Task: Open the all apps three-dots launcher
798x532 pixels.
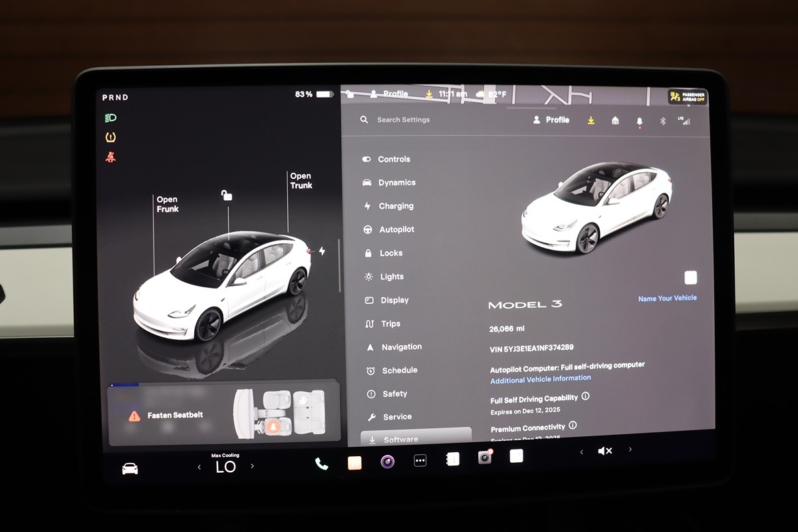Action: point(420,460)
